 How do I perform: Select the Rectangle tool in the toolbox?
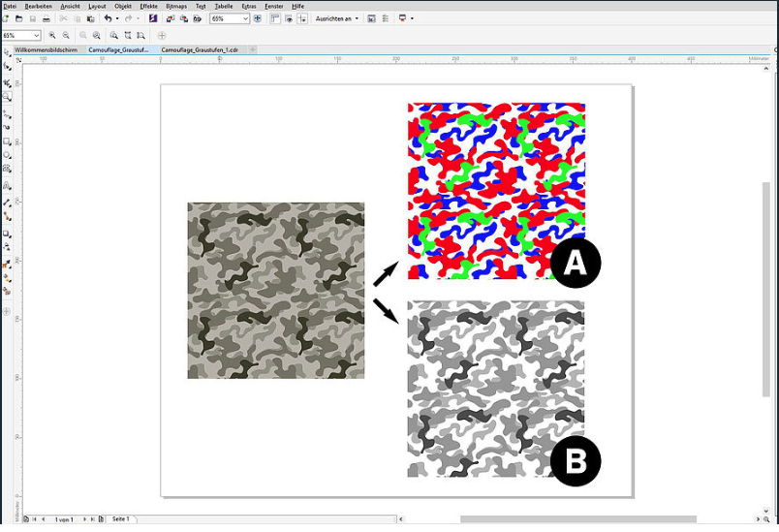pos(7,141)
